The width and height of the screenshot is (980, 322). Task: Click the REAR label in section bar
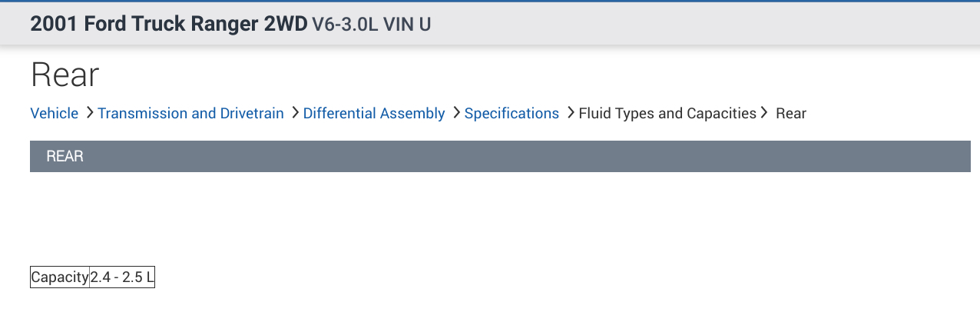(x=65, y=157)
